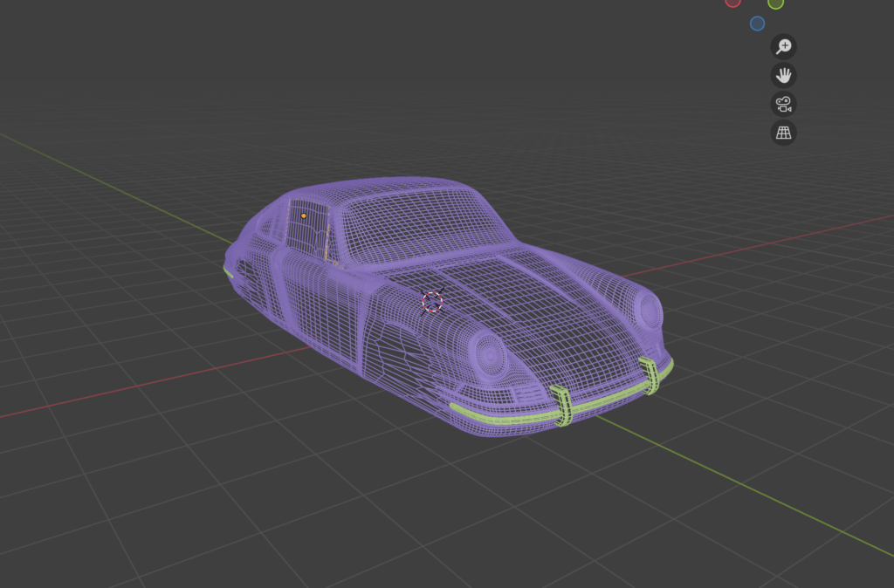
Task: Select the bumper guard below the far headlight
Action: coord(647,375)
